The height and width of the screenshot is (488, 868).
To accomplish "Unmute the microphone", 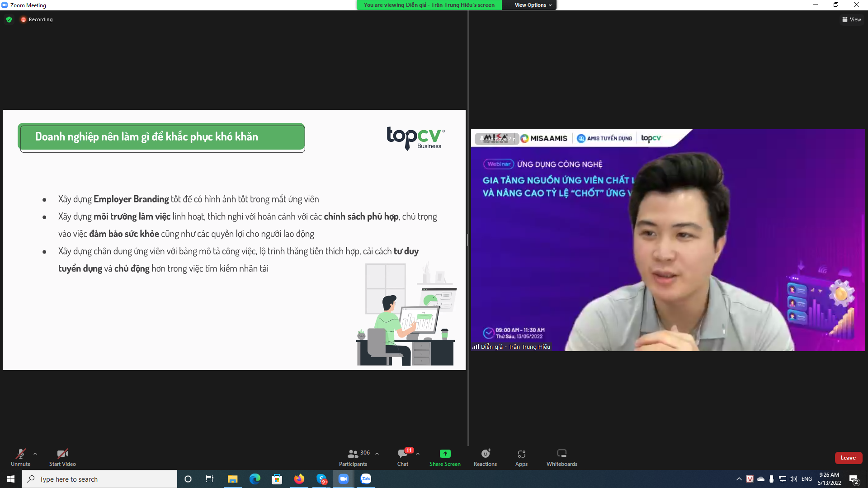I will [20, 454].
